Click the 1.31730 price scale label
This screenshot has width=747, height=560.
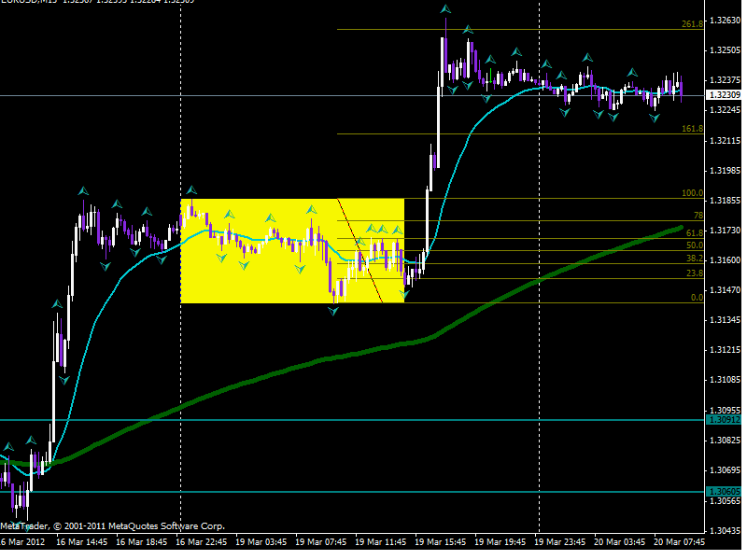pyautogui.click(x=726, y=230)
